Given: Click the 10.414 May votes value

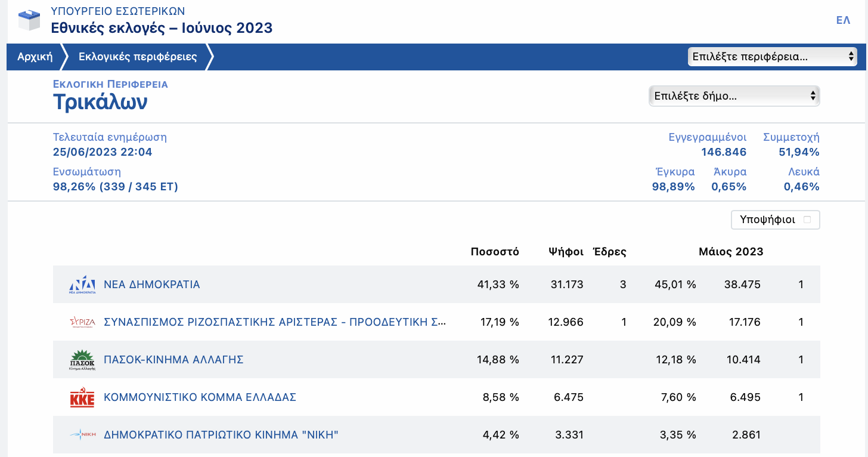Looking at the screenshot, I should point(742,360).
